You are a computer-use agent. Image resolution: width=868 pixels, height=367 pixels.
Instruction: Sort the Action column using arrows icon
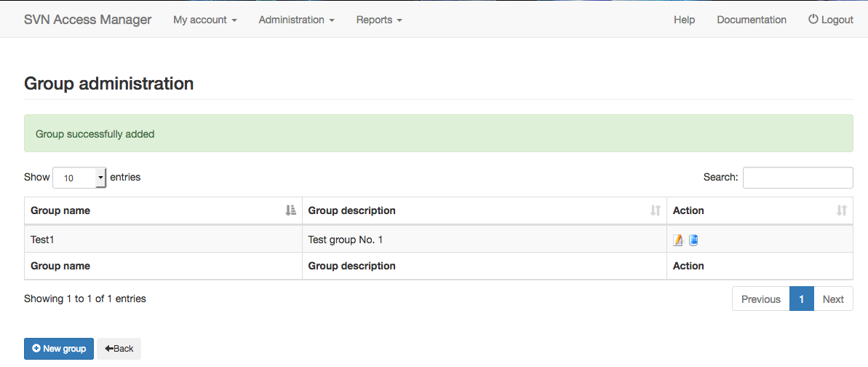point(841,210)
